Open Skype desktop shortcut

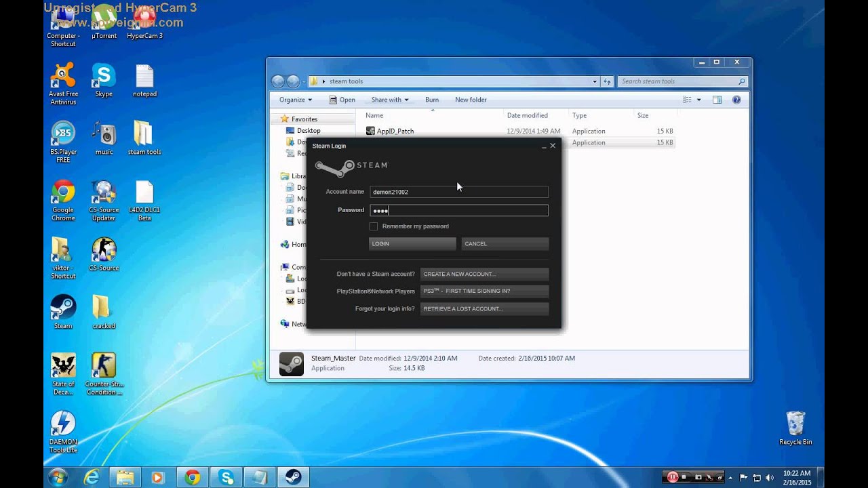click(x=104, y=80)
